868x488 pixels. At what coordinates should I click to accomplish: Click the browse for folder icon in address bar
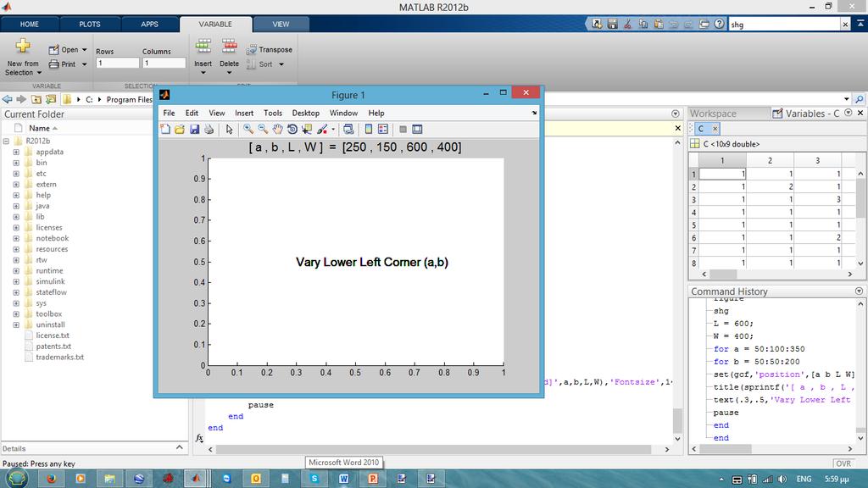click(51, 99)
